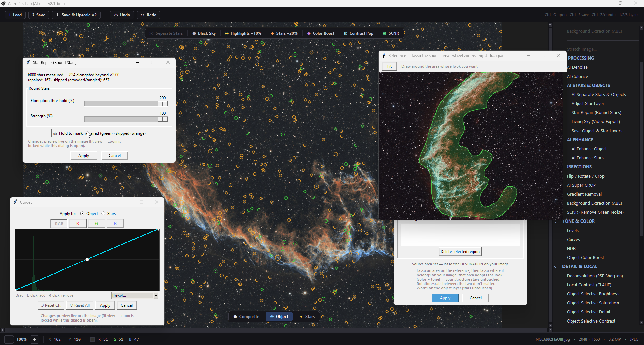Close the Reference lasso window

click(559, 55)
